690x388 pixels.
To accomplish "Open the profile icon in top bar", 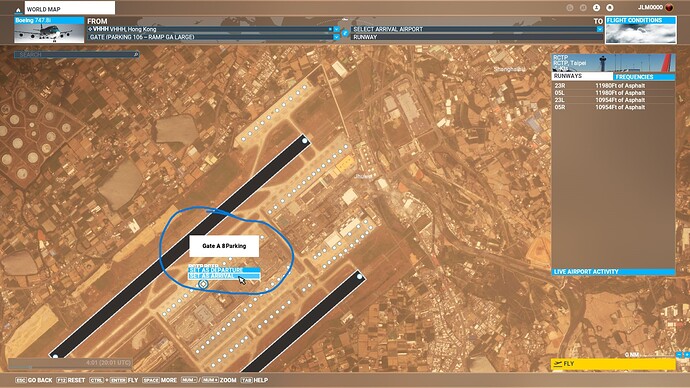I will tap(596, 7).
